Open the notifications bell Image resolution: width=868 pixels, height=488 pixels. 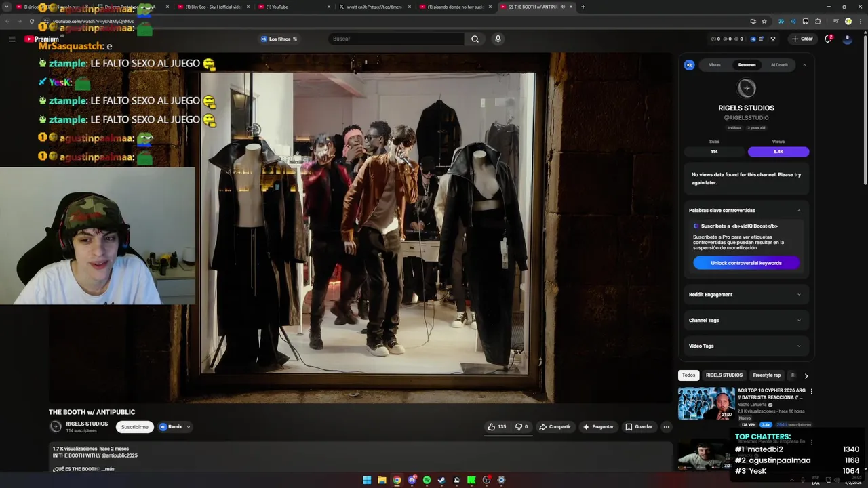click(828, 39)
